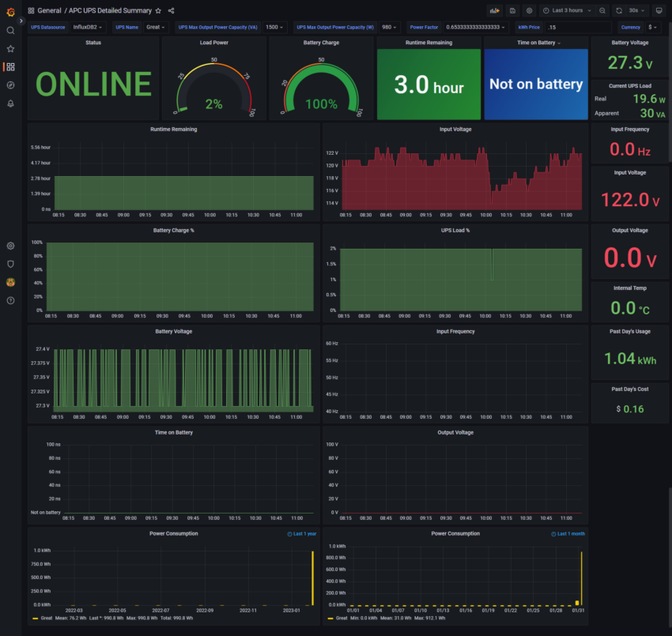Open the Search sidebar icon

pyautogui.click(x=10, y=28)
